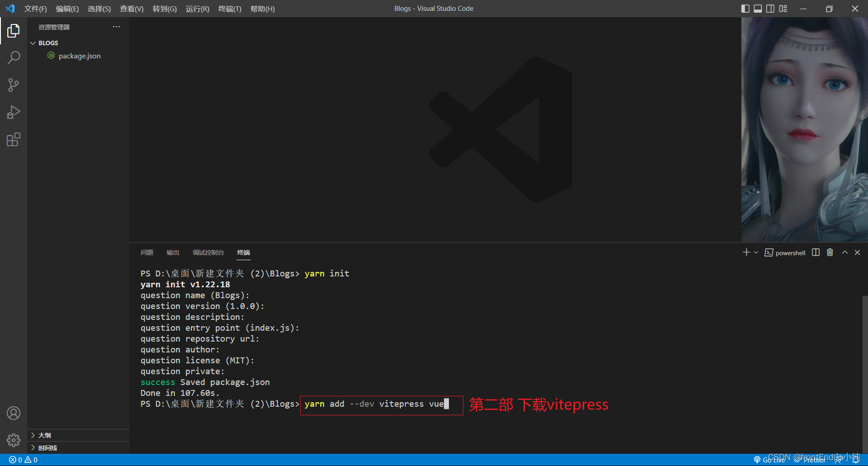Open the Explorer view in activity bar
868x466 pixels.
click(x=14, y=31)
